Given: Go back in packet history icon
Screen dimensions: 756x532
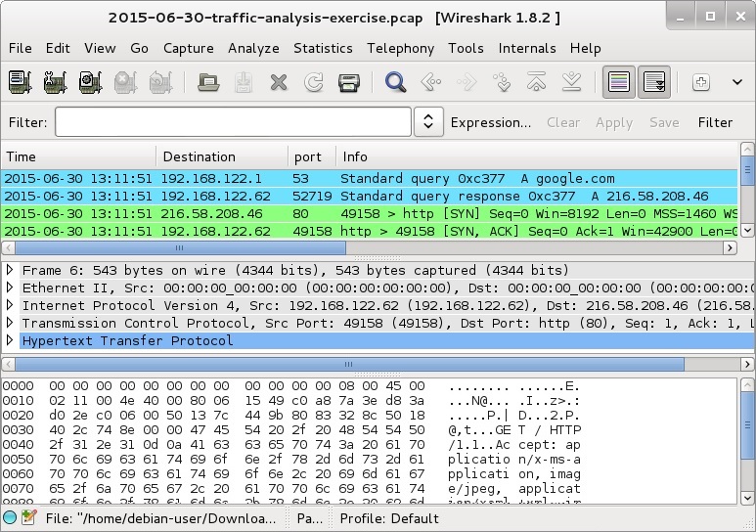Looking at the screenshot, I should tap(430, 81).
